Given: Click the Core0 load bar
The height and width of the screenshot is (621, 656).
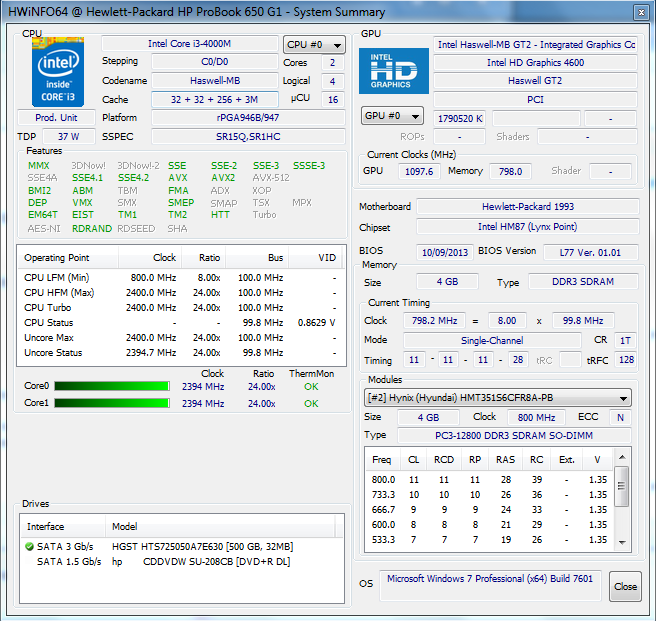Looking at the screenshot, I should click(112, 386).
